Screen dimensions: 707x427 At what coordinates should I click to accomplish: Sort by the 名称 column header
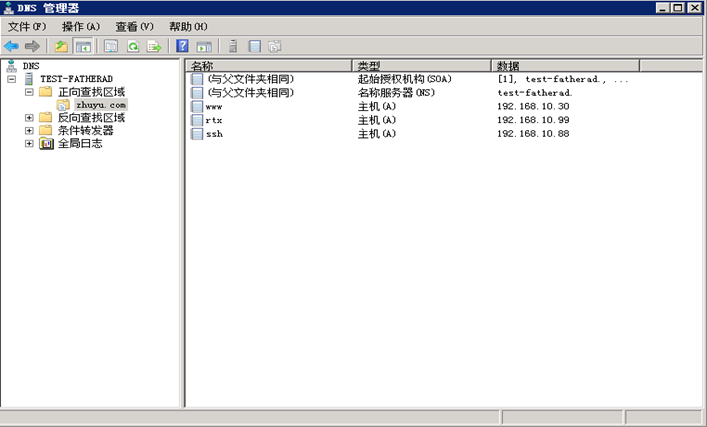pos(269,66)
